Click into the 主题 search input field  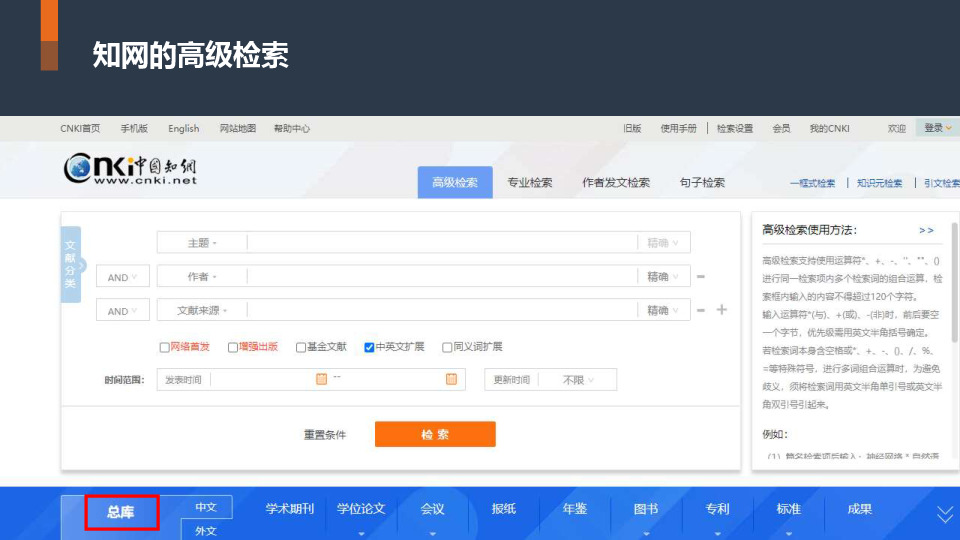point(442,243)
